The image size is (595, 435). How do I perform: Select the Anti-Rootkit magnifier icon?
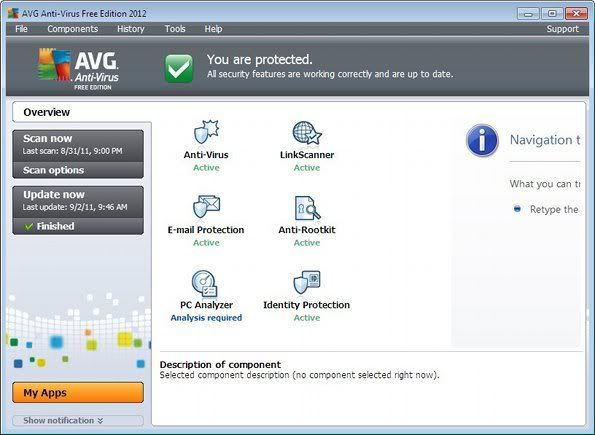click(x=307, y=208)
